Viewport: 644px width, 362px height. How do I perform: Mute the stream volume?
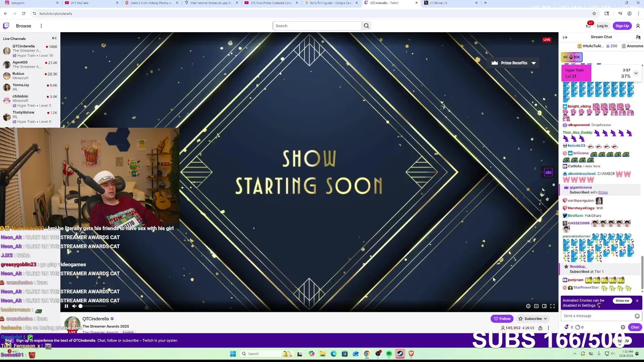coord(74,306)
